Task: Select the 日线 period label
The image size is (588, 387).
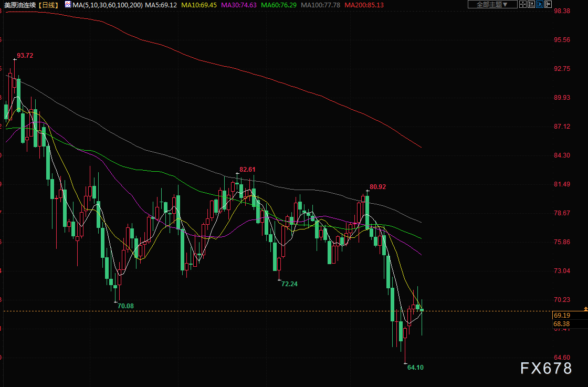Action: pos(48,5)
